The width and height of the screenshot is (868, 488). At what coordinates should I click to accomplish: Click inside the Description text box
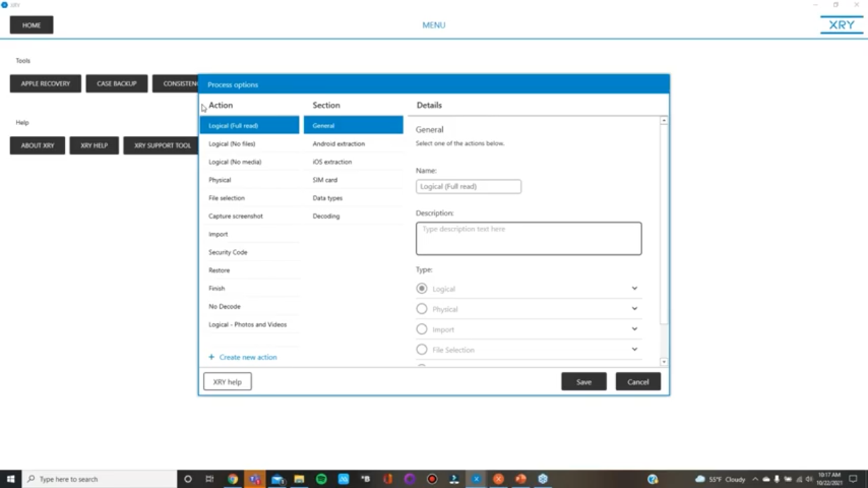click(x=528, y=238)
